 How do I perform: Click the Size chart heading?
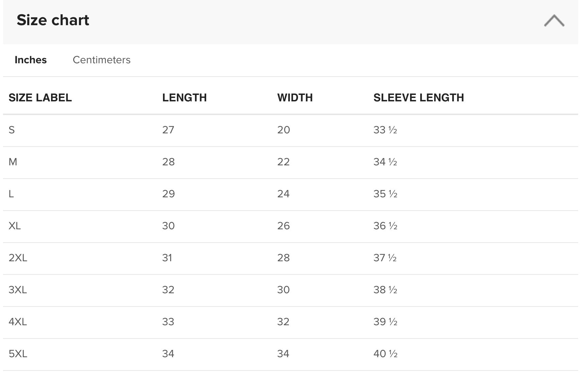(53, 20)
